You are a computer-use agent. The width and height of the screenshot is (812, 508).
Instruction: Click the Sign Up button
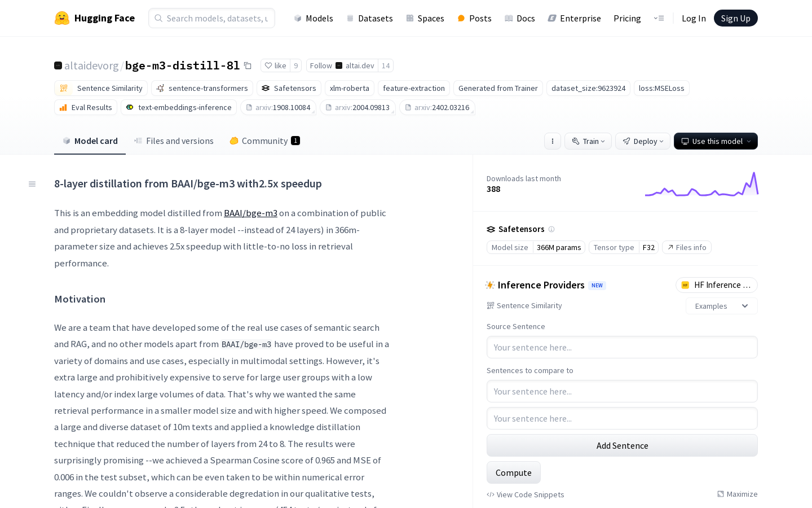click(x=735, y=18)
